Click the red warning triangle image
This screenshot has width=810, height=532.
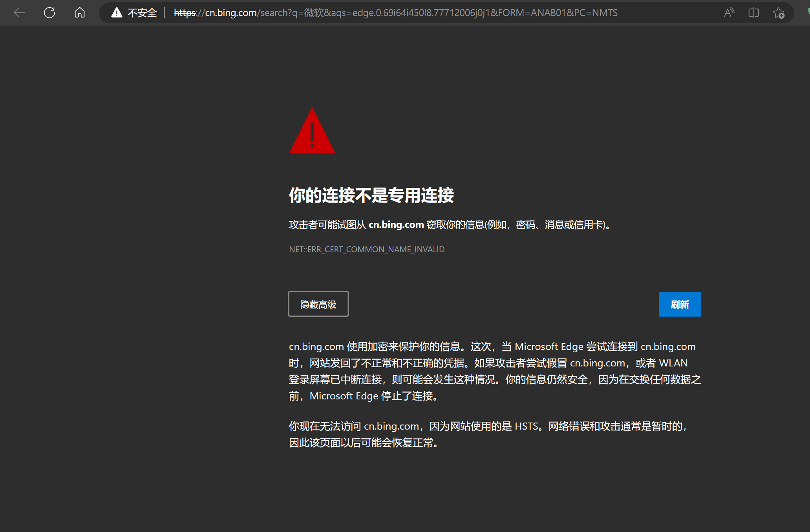click(312, 131)
